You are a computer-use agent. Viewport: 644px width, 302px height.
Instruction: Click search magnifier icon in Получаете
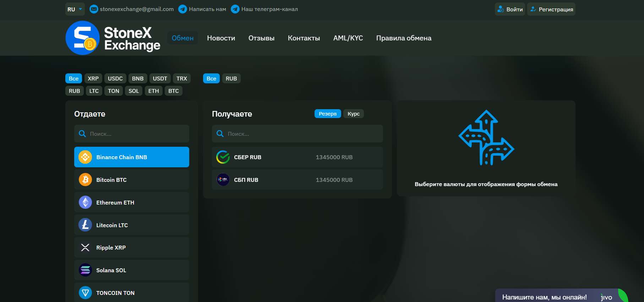(x=220, y=134)
